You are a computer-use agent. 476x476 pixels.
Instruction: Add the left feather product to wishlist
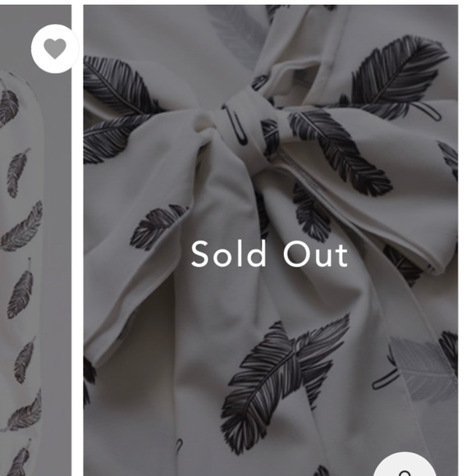[x=55, y=48]
